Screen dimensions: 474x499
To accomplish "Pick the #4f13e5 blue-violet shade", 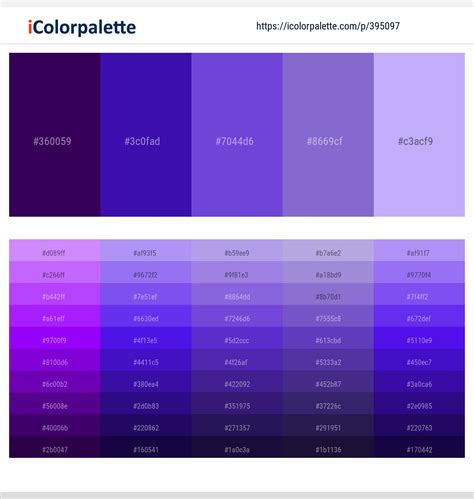I will (146, 338).
